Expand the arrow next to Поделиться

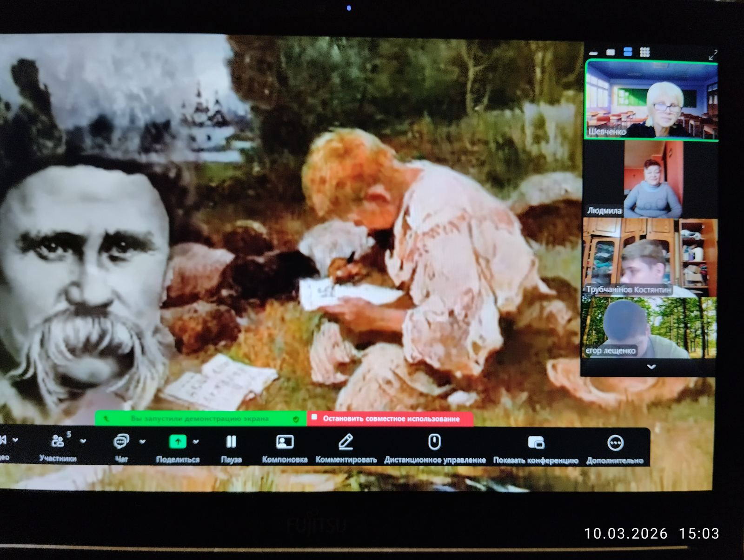coord(196,441)
